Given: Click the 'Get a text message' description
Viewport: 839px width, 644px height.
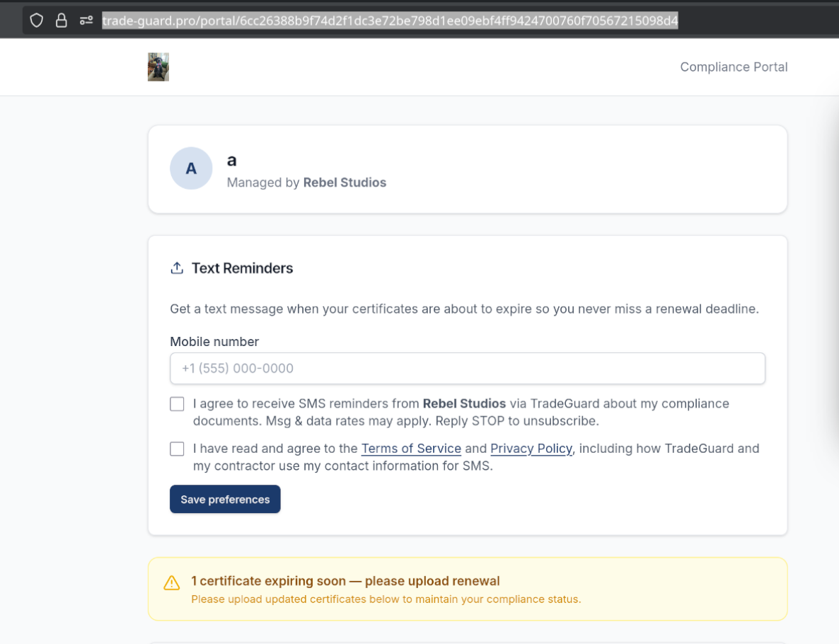Looking at the screenshot, I should point(465,309).
